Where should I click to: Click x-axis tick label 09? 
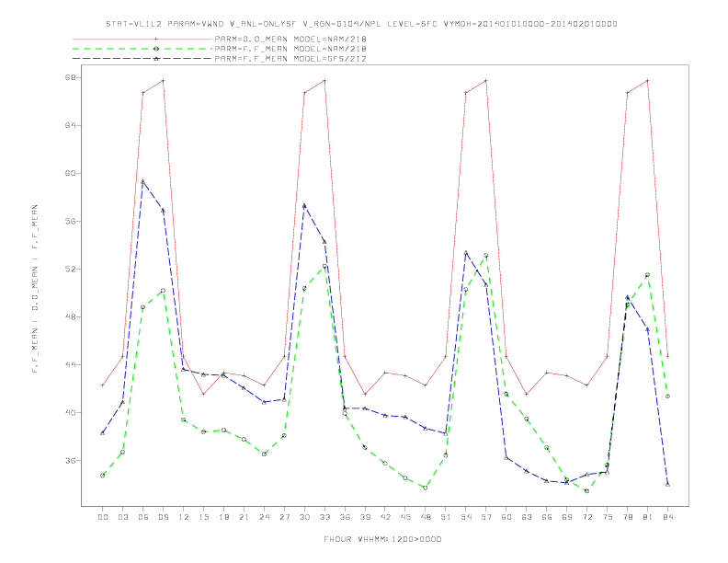[x=163, y=517]
